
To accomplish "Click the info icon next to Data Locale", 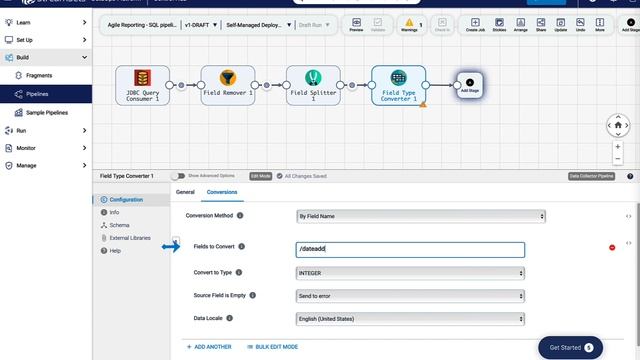I will click(229, 318).
